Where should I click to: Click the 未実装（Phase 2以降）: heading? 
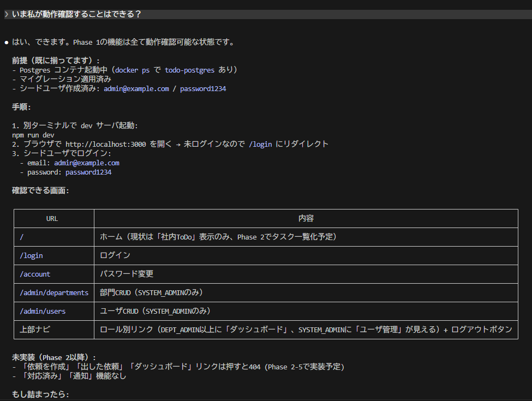point(54,357)
